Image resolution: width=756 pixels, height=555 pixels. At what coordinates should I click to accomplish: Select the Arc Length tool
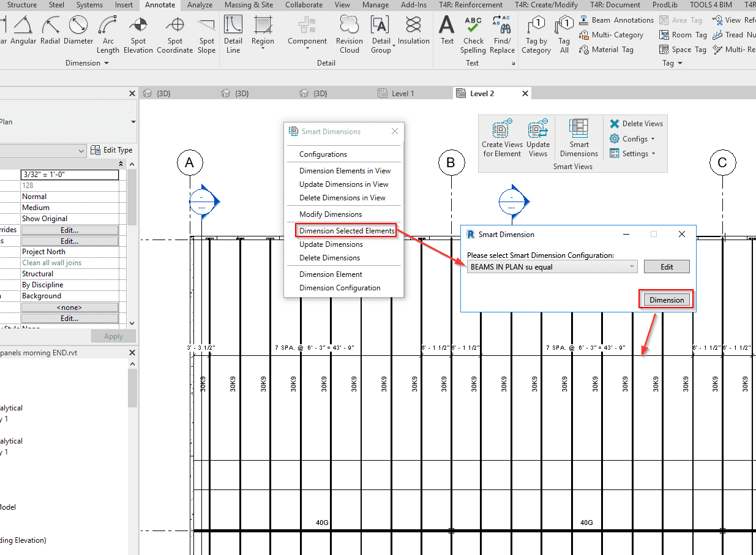108,34
